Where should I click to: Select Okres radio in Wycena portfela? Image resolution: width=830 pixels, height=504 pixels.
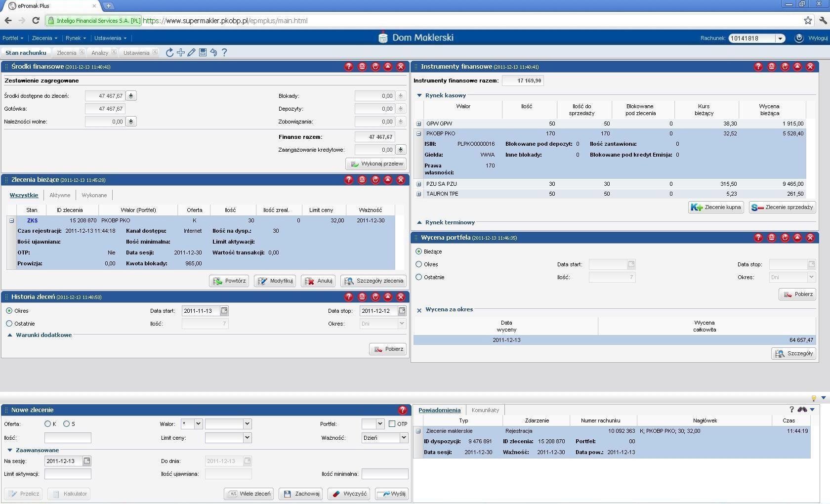point(419,264)
